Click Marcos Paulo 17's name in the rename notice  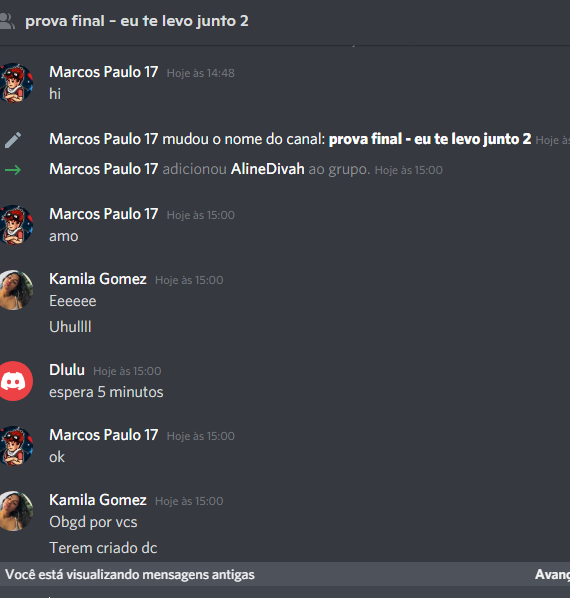click(104, 139)
